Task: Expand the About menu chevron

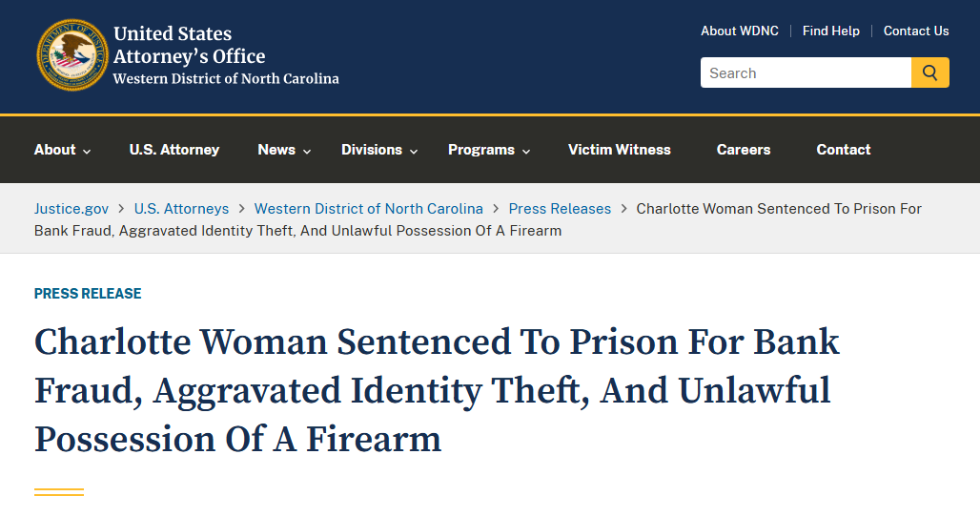Action: [x=87, y=152]
